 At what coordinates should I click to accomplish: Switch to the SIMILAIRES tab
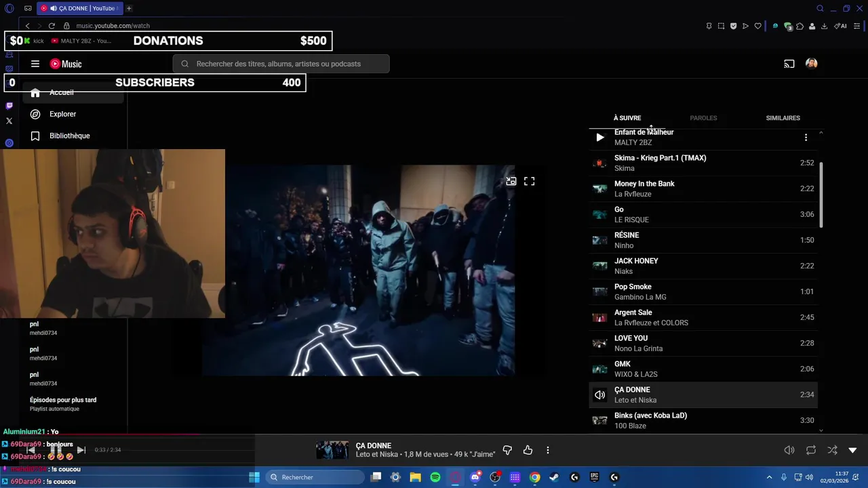tap(783, 118)
